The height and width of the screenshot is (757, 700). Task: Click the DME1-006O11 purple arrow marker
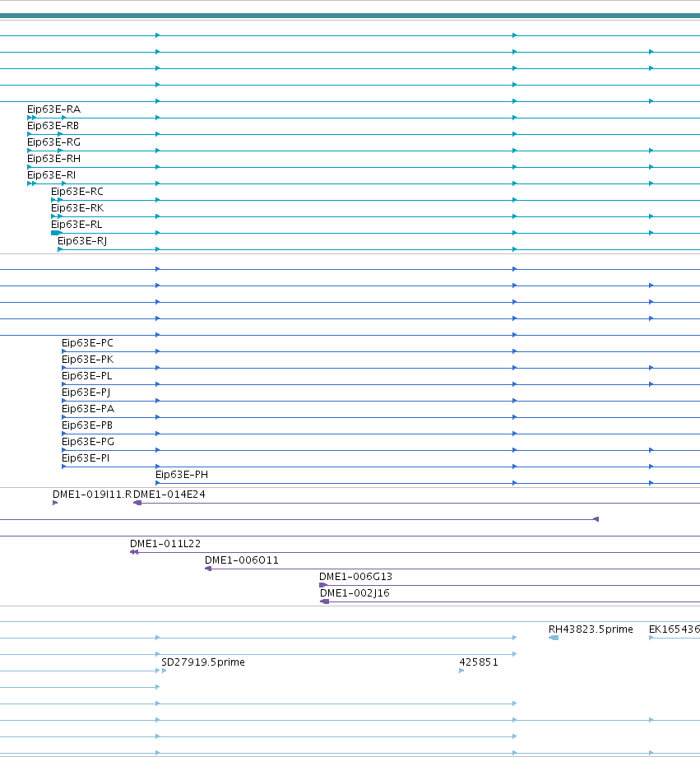coord(208,569)
